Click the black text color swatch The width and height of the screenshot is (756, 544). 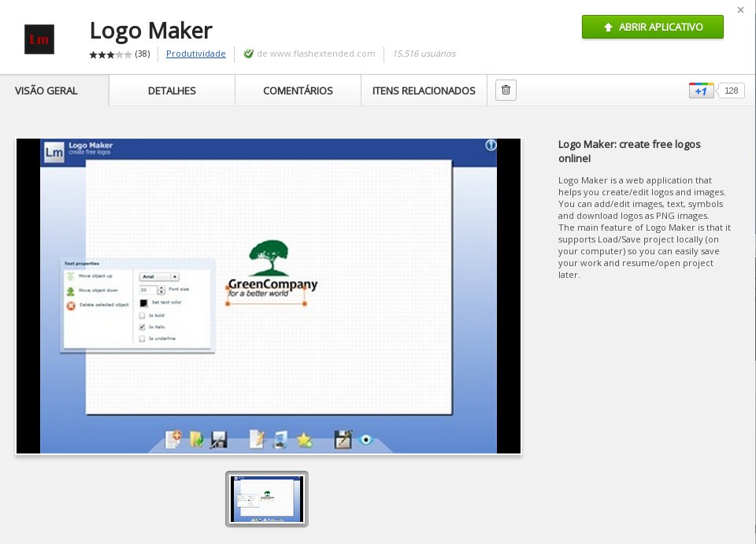pyautogui.click(x=143, y=303)
